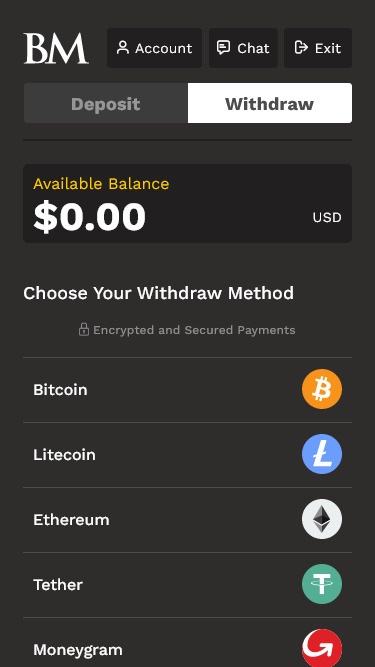375x667 pixels.
Task: Click the Exit door arrow icon
Action: click(301, 48)
